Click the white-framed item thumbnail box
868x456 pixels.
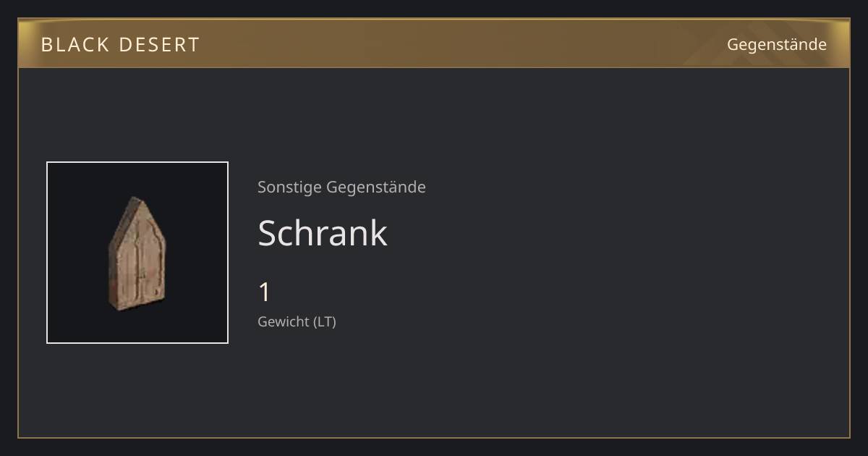137,253
